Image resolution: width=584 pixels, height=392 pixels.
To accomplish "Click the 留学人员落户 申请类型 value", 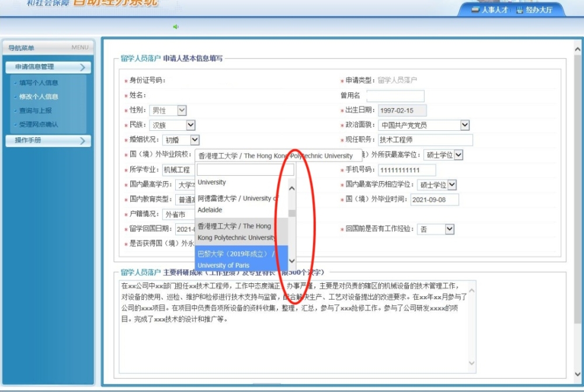I will pyautogui.click(x=397, y=80).
